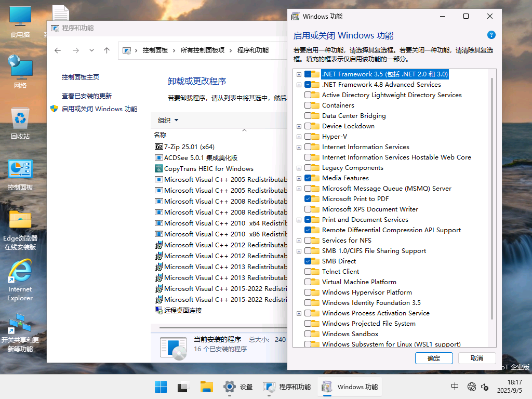This screenshot has width=532, height=399.
Task: Enable the Windows Sandbox checkbox
Action: 308,334
